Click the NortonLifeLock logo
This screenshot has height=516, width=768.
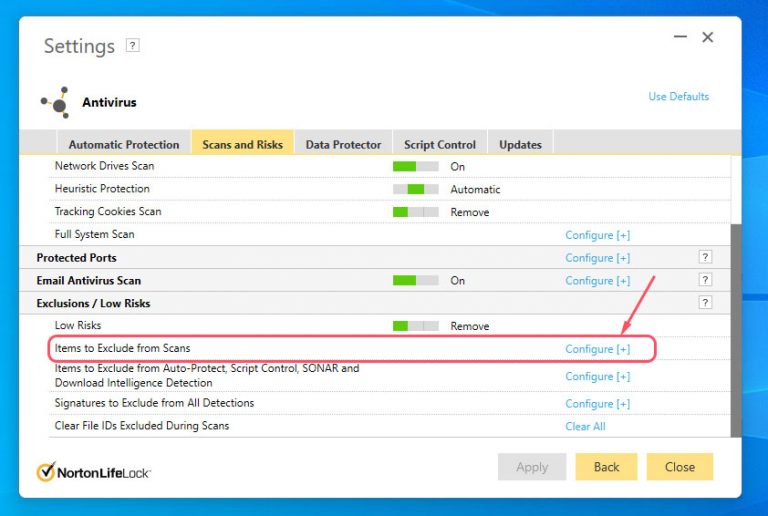click(x=94, y=472)
